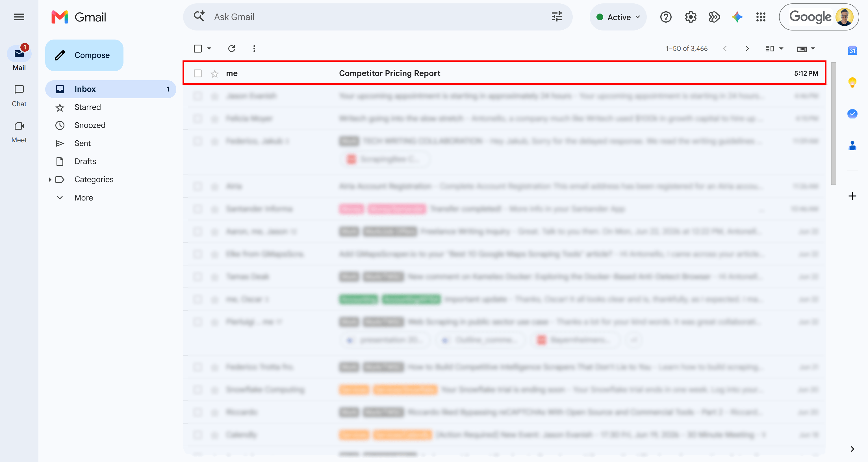Image resolution: width=868 pixels, height=462 pixels.
Task: Open the Settings gear icon
Action: (x=691, y=17)
